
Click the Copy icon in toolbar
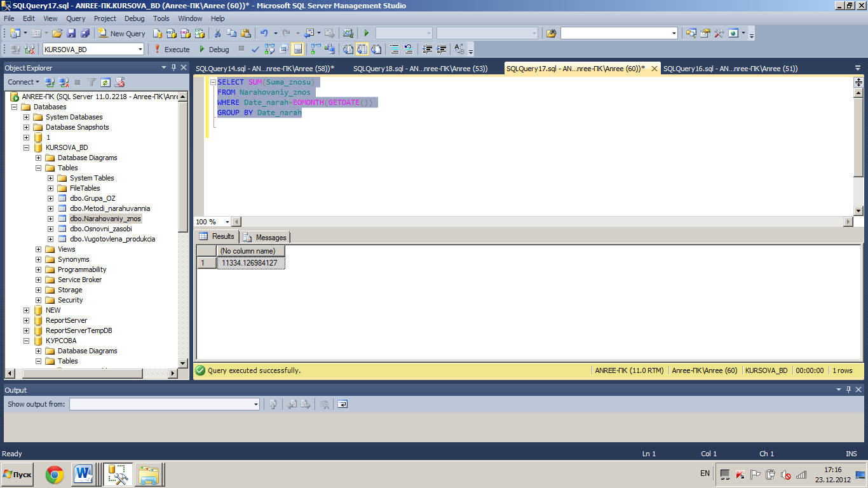[231, 33]
